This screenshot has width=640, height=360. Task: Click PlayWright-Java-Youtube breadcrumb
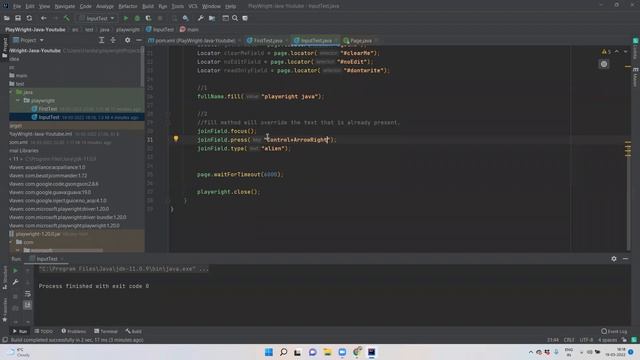[x=35, y=29]
